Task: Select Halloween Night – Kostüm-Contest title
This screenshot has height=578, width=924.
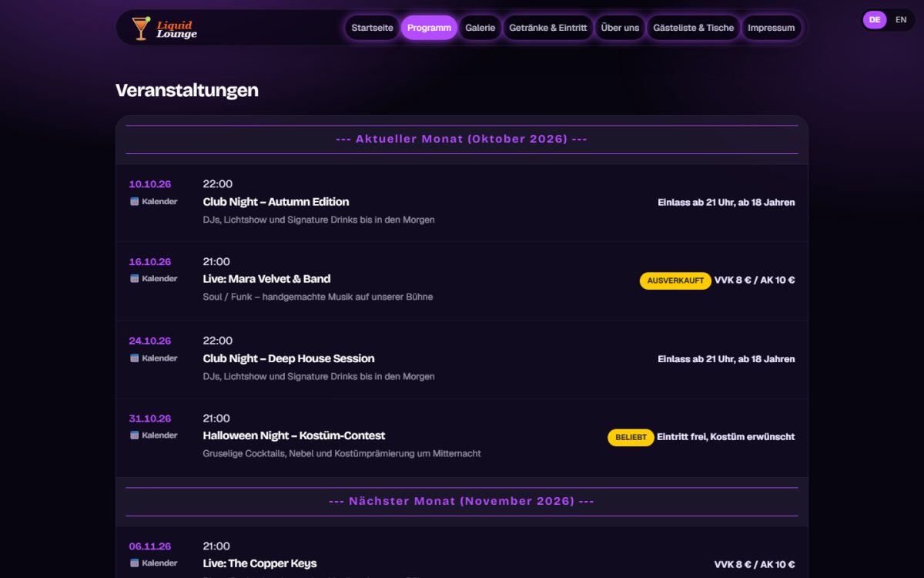Action: (294, 435)
